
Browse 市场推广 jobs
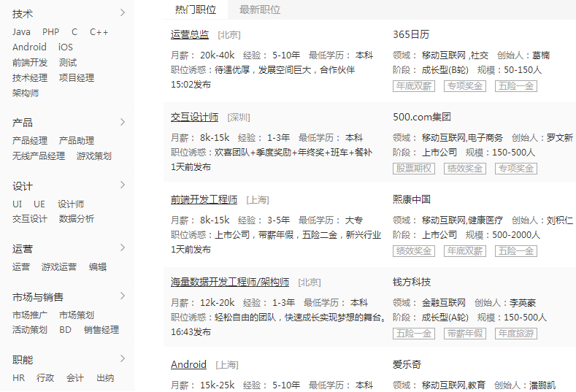(x=30, y=315)
